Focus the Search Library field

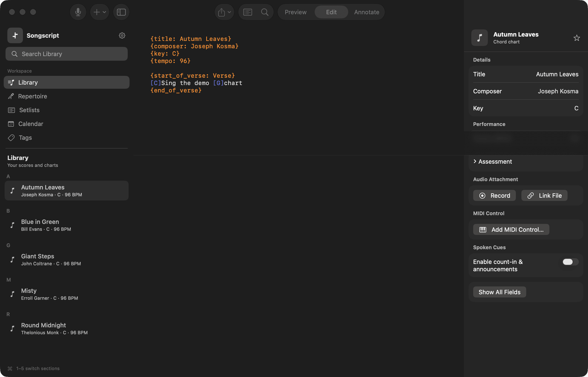(x=67, y=54)
